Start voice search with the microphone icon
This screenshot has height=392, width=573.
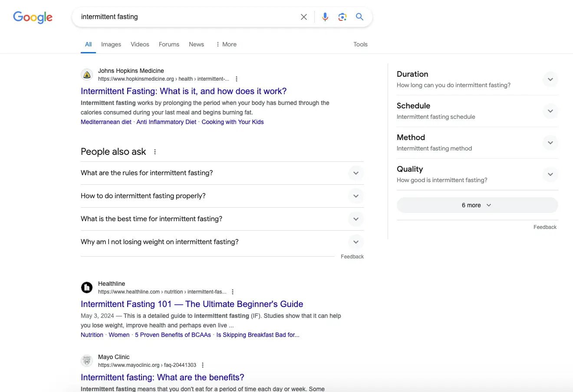[325, 17]
